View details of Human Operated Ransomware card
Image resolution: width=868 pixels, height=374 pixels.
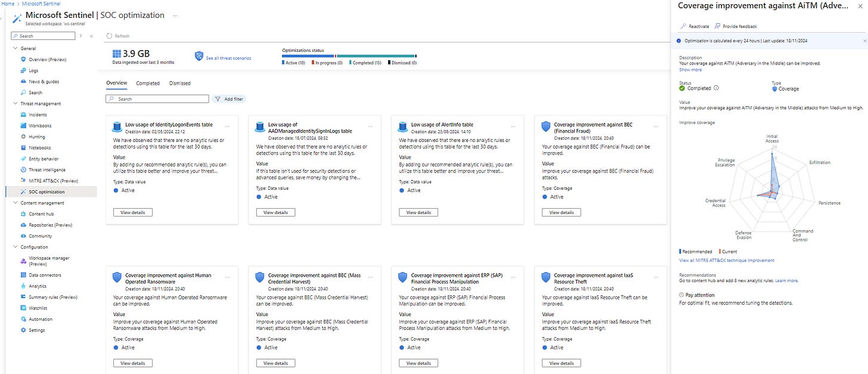133,363
